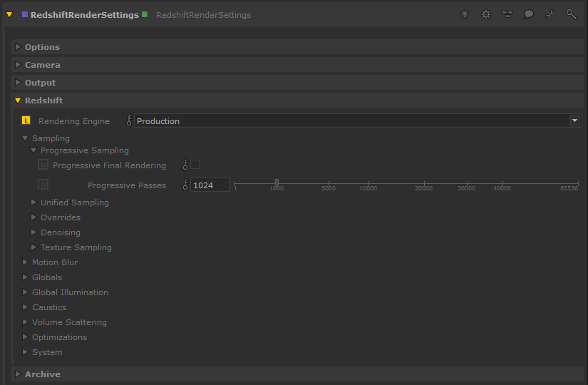This screenshot has height=385, width=588.
Task: Collapse the Progressive Sampling group
Action: tap(33, 150)
